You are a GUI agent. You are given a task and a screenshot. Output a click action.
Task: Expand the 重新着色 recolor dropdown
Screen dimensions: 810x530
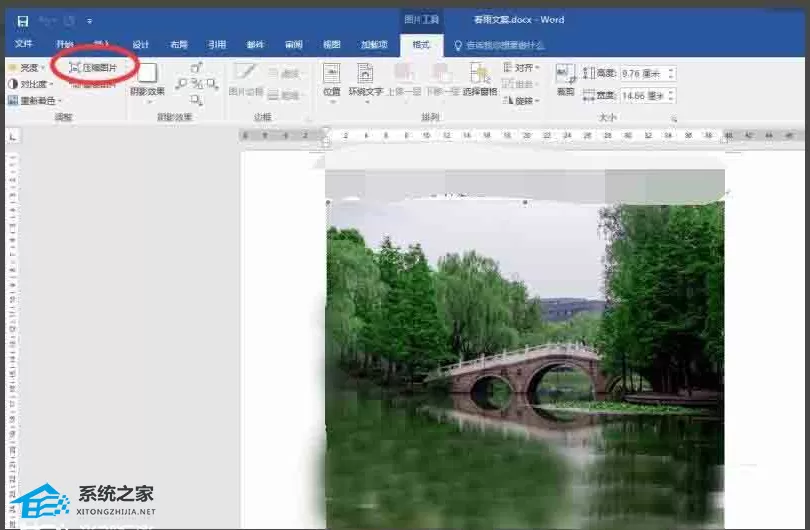35,100
